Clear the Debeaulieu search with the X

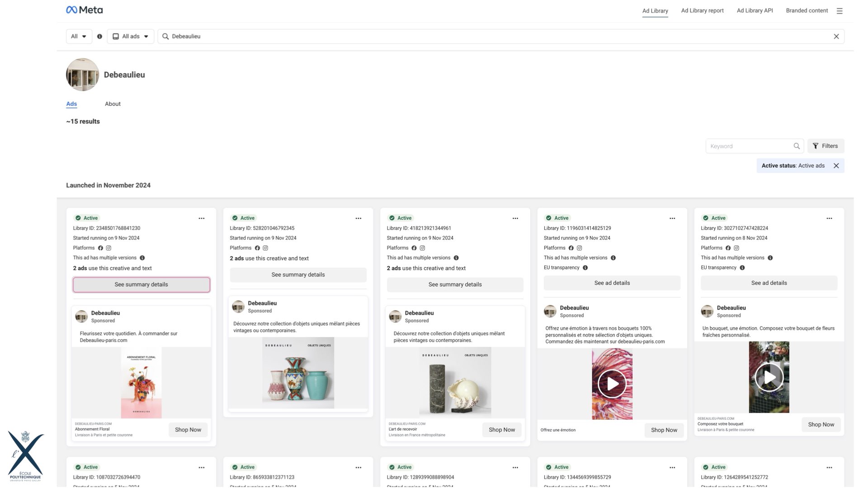tap(836, 37)
